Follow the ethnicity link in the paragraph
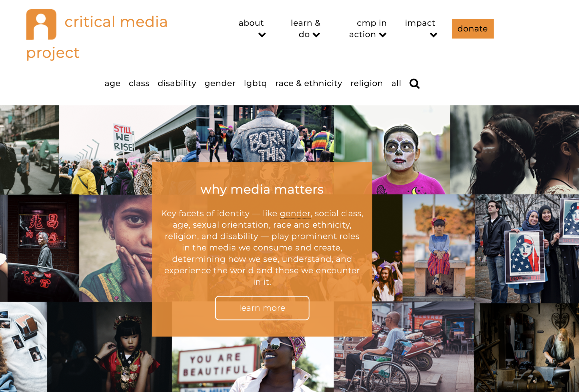Screen dimensions: 579x392 [x=331, y=225]
